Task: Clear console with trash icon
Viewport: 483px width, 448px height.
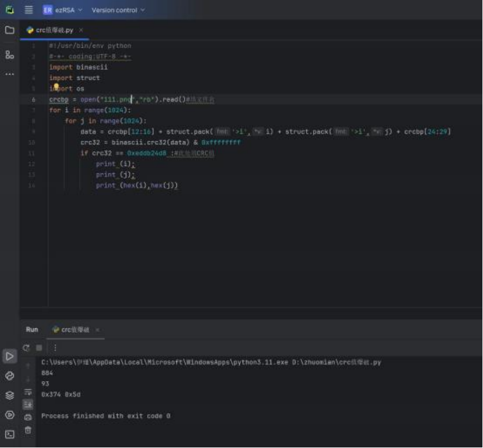Action: (28, 430)
